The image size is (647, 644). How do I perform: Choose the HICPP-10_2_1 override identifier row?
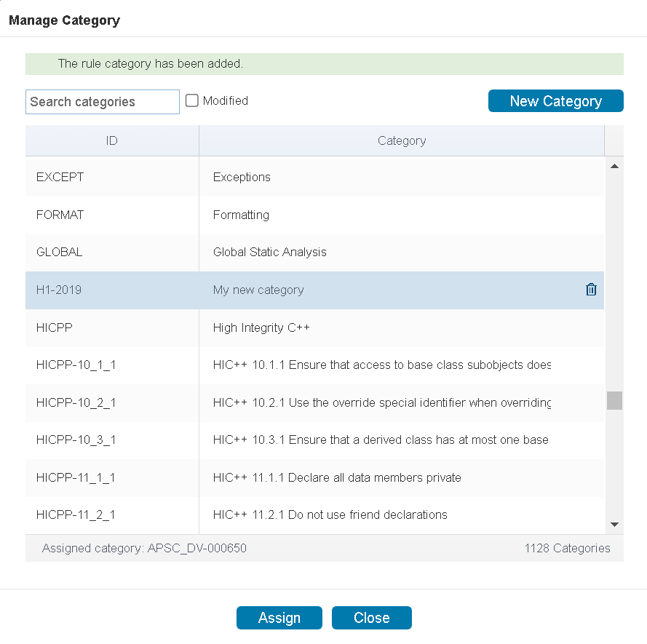click(315, 402)
